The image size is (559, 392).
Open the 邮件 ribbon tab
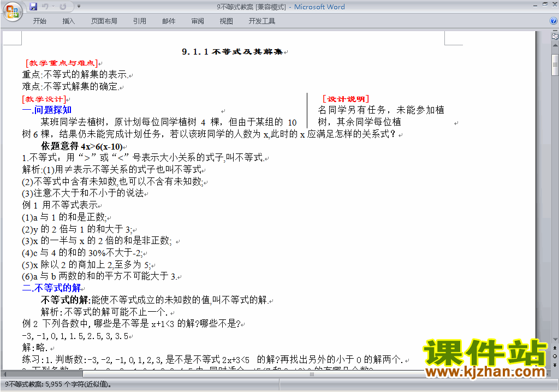(x=169, y=21)
